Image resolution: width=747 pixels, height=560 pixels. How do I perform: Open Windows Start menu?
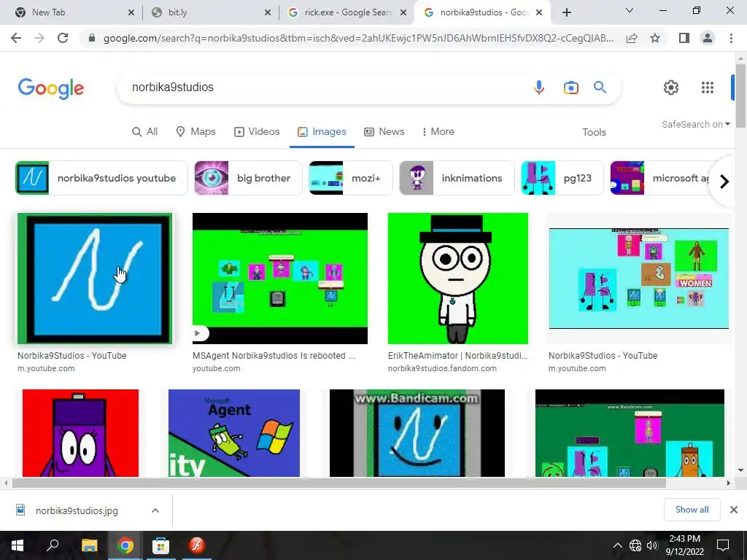coord(18,545)
